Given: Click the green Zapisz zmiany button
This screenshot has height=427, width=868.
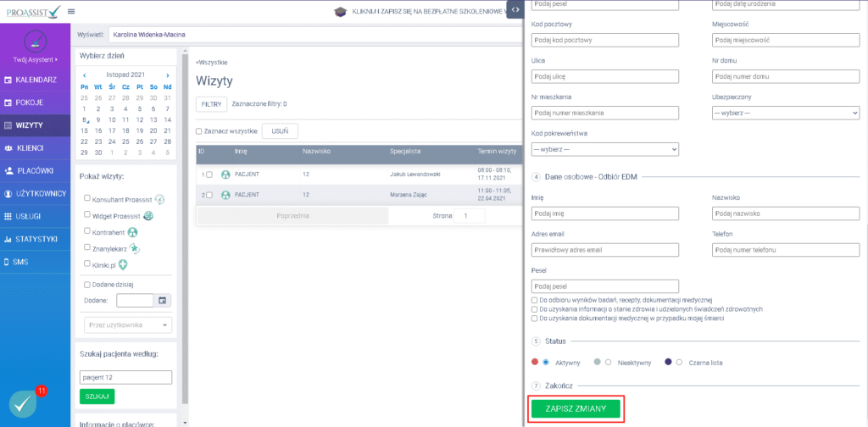Looking at the screenshot, I should pyautogui.click(x=576, y=409).
